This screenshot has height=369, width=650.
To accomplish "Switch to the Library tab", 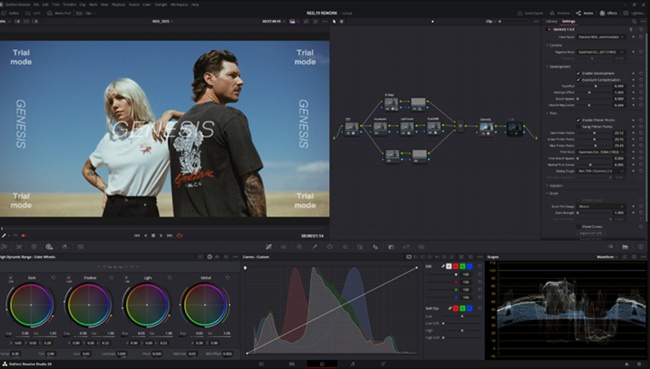I will coord(551,21).
